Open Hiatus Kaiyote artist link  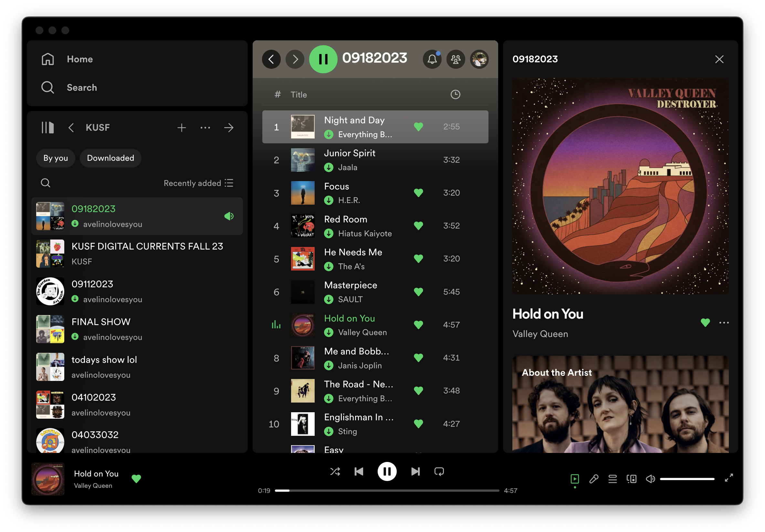365,234
